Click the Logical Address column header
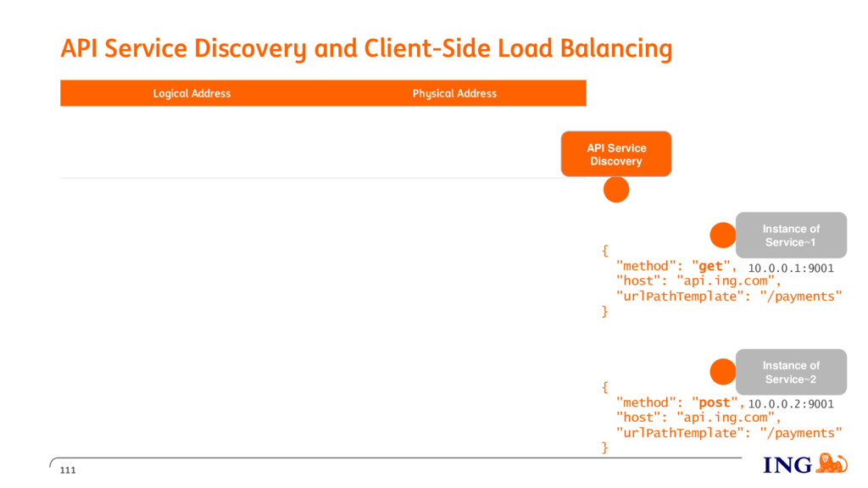Screen dimensions: 868x488 (192, 93)
